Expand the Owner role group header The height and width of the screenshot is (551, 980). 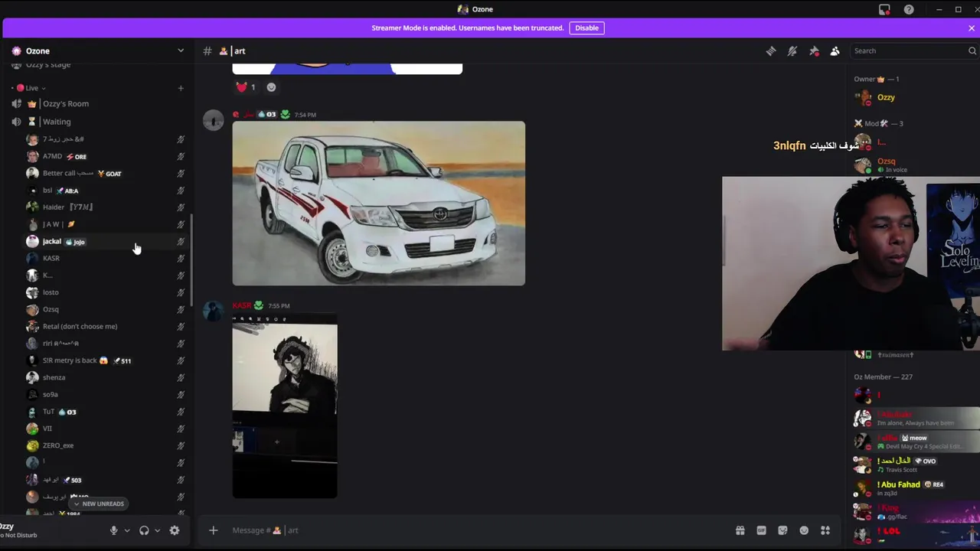pos(877,79)
